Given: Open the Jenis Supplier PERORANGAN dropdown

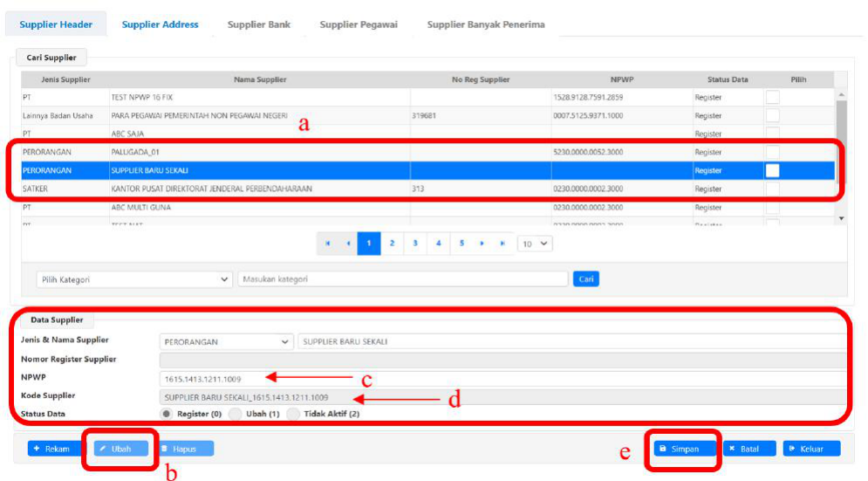Looking at the screenshot, I should [227, 341].
